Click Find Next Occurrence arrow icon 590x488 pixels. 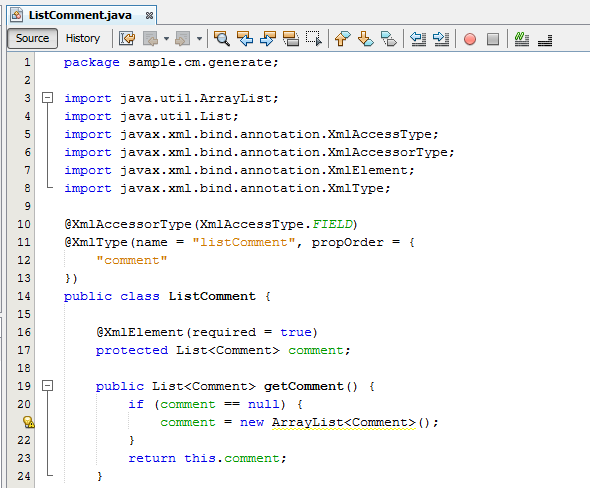[x=268, y=38]
